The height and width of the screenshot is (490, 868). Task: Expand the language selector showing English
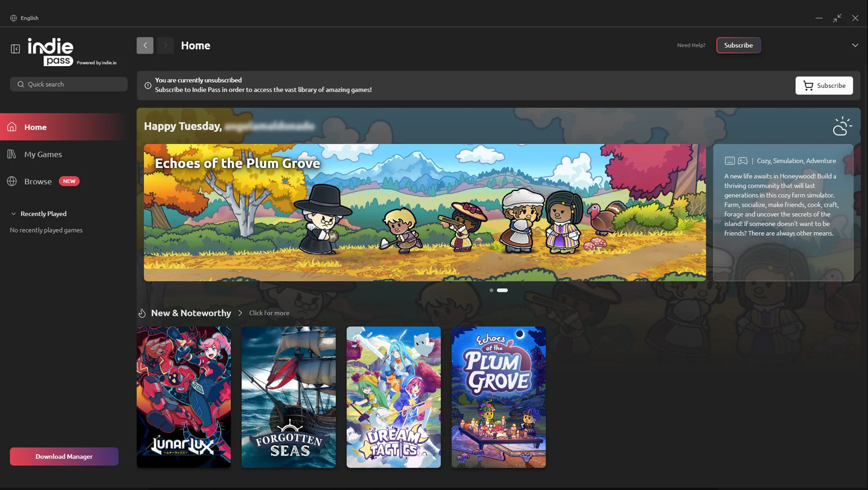pyautogui.click(x=24, y=18)
